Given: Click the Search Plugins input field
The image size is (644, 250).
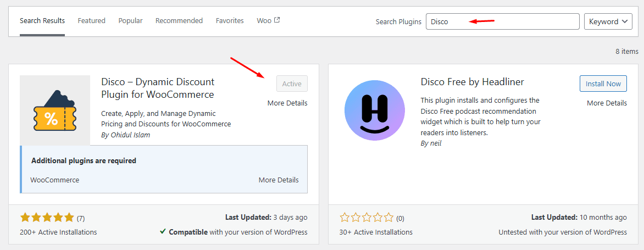Looking at the screenshot, I should pos(502,21).
